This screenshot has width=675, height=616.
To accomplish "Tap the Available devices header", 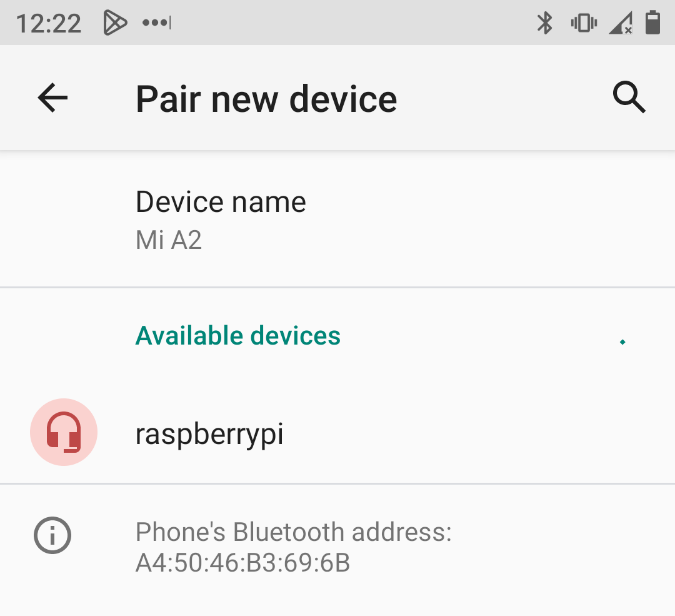I will pos(238,336).
